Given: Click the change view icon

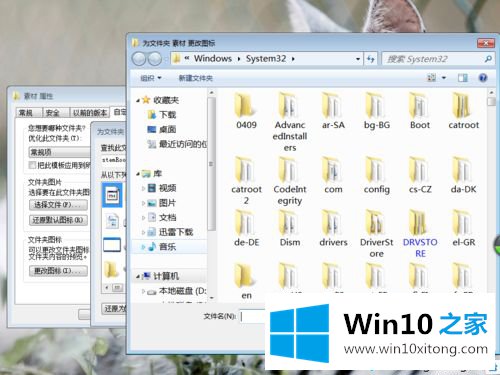Looking at the screenshot, I should point(431,78).
